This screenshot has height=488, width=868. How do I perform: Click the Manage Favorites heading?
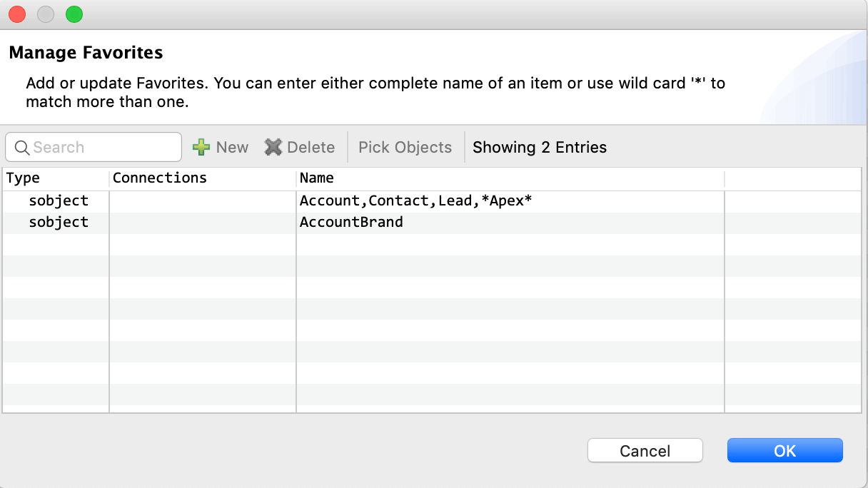86,52
